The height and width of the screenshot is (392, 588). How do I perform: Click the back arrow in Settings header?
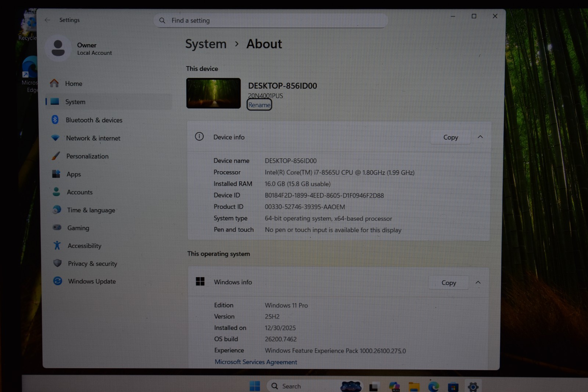[x=47, y=20]
